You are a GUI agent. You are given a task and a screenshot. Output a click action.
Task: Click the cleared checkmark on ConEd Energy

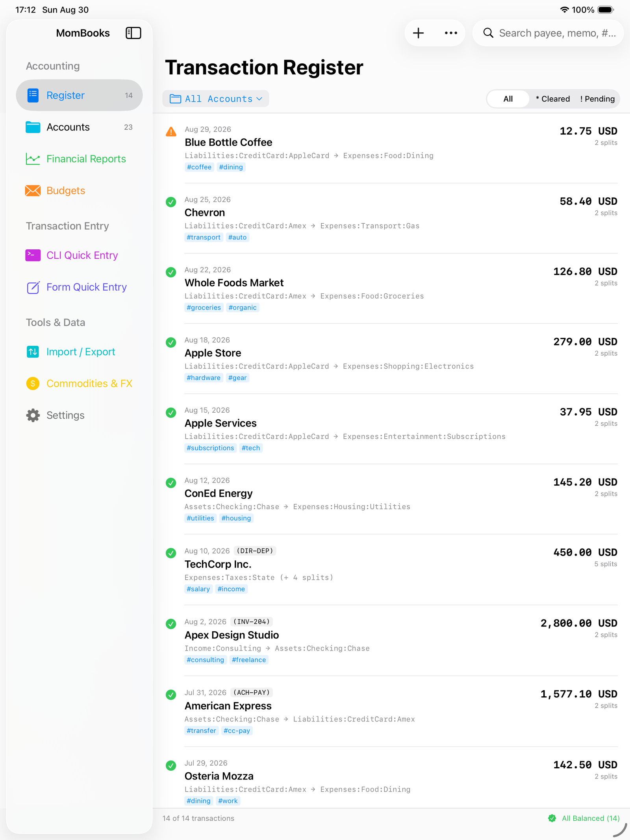[171, 483]
